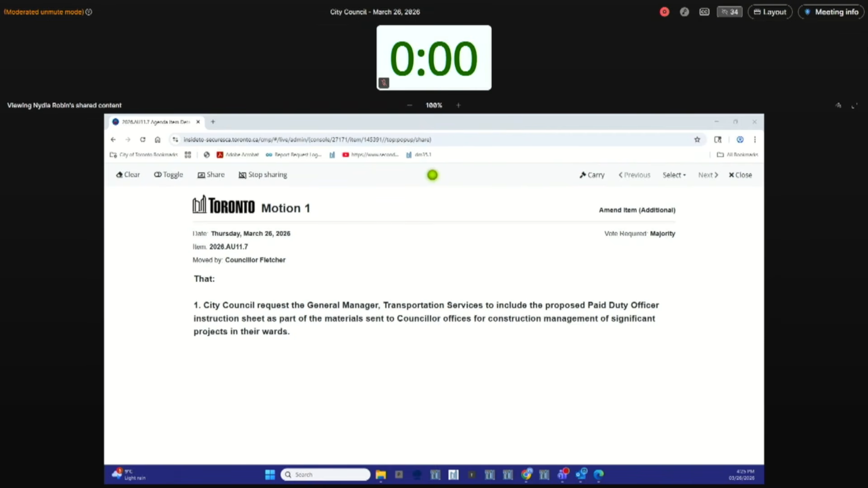Screen dimensions: 868x488
Task: Open the weather widget showing Light rain
Action: click(129, 474)
